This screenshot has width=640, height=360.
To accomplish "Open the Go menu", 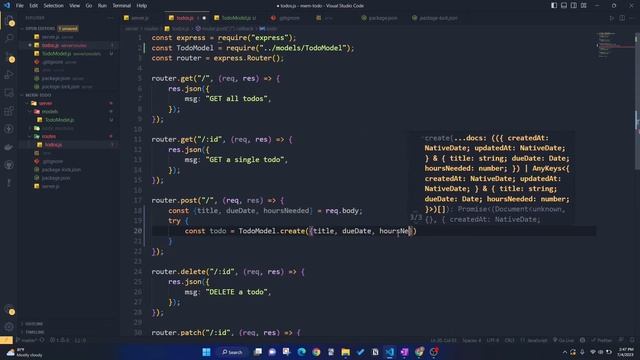I will pos(89,6).
